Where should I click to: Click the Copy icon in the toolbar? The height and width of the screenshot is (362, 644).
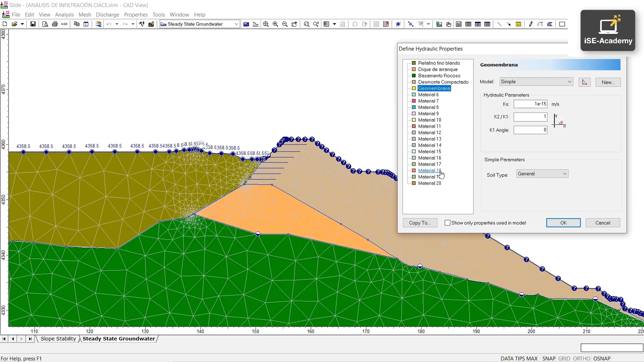click(x=76, y=24)
